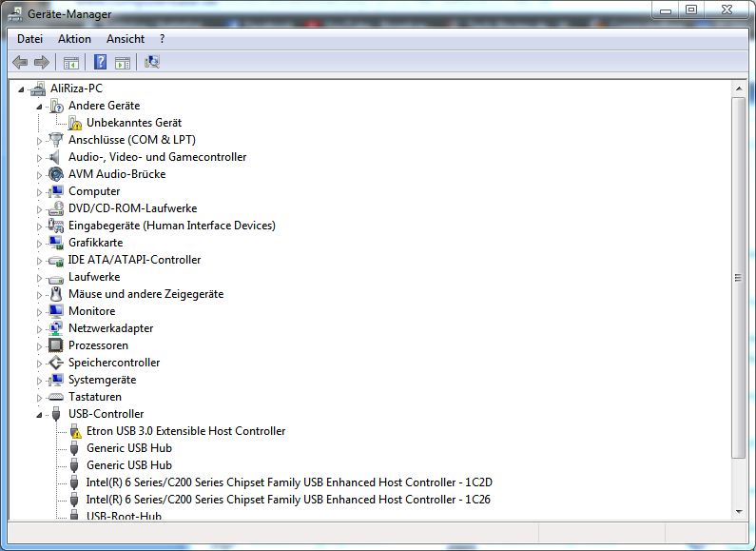Click the scrollbar down arrow

point(738,512)
